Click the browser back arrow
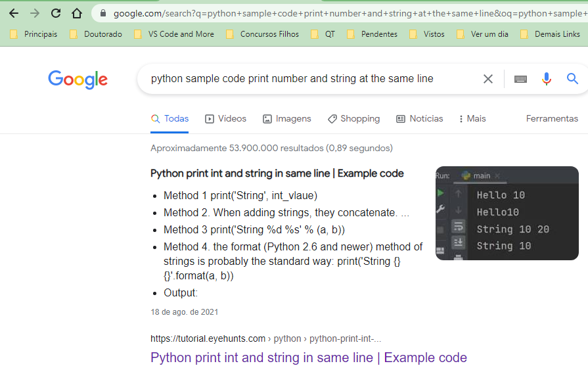This screenshot has width=588, height=370. pos(13,13)
